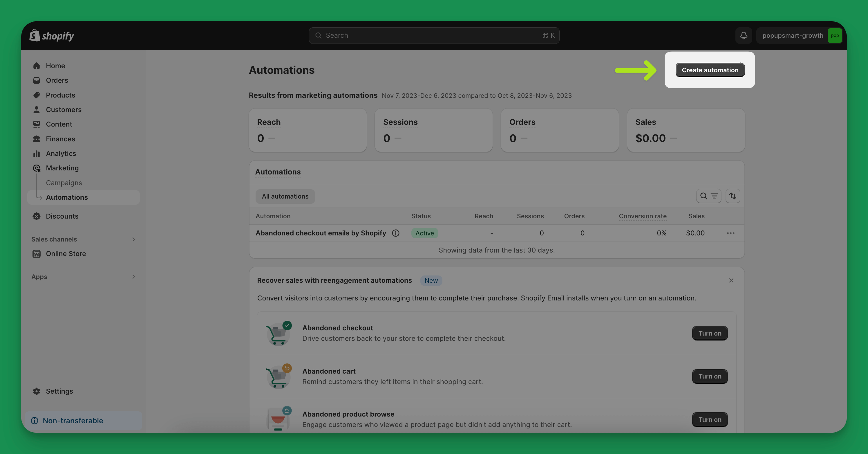The height and width of the screenshot is (454, 868).
Task: Dismiss the Recover sales reengagement card
Action: coord(731,280)
